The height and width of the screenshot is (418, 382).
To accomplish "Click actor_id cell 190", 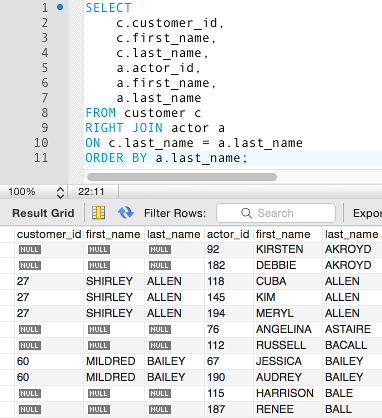I will (216, 377).
